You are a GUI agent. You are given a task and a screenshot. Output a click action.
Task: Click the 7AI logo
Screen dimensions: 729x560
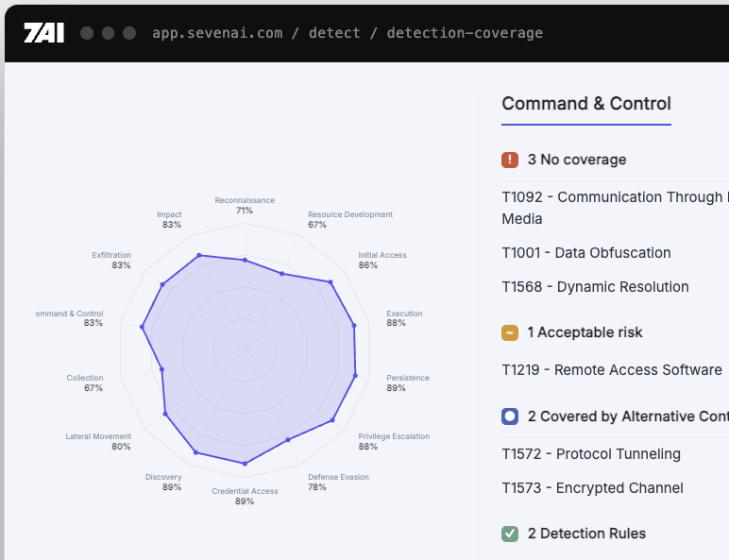43,33
